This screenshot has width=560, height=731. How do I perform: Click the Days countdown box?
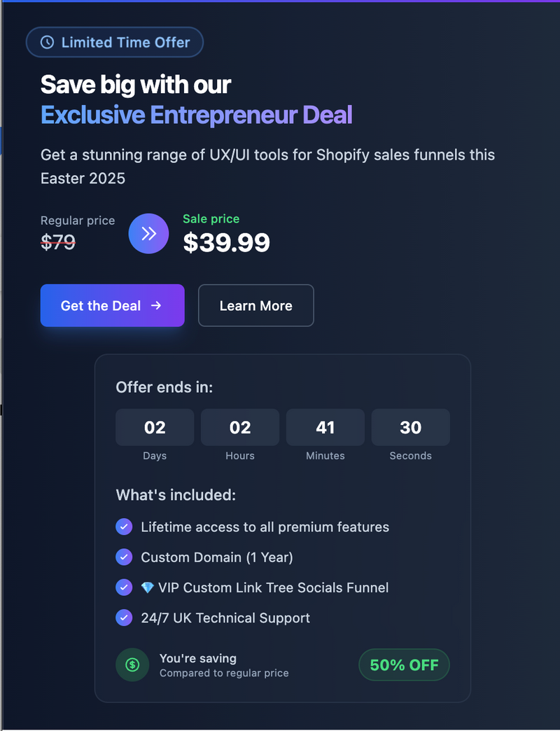click(x=155, y=428)
